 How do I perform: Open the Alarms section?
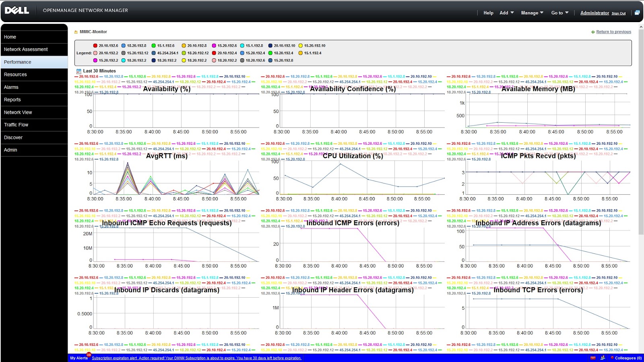pyautogui.click(x=11, y=87)
